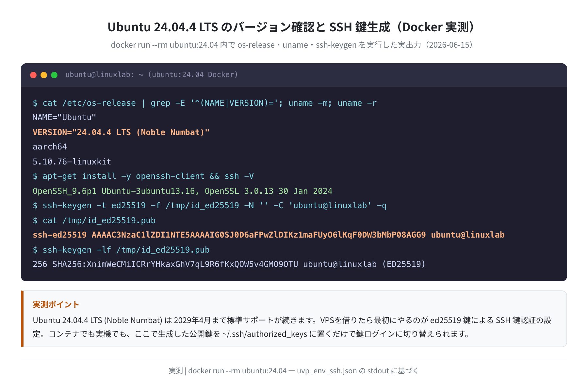Click the SHA256 fingerprint output line
This screenshot has height=389, width=588.
(x=229, y=264)
